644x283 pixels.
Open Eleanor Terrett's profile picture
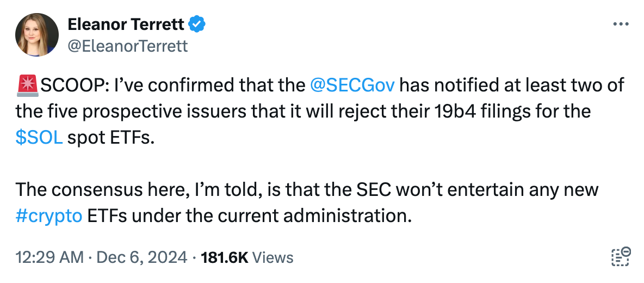click(37, 35)
